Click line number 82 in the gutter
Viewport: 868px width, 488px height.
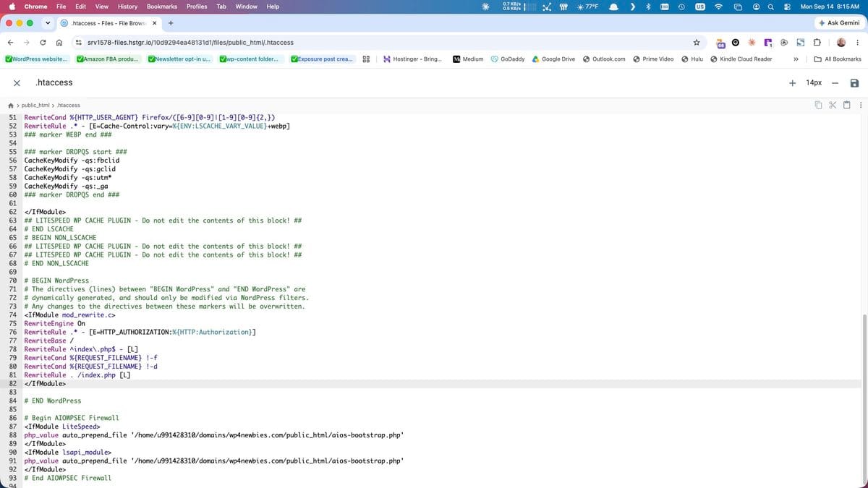(x=13, y=383)
